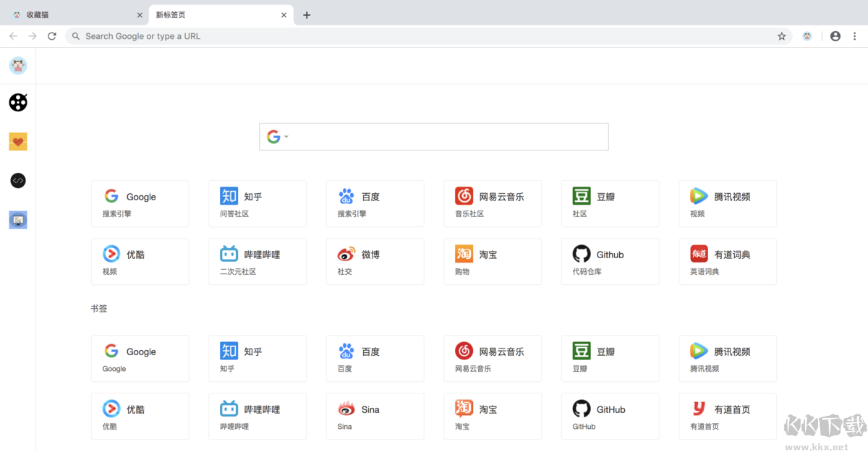Open the Chrome profile account icon
The width and height of the screenshot is (868, 452).
[x=835, y=36]
